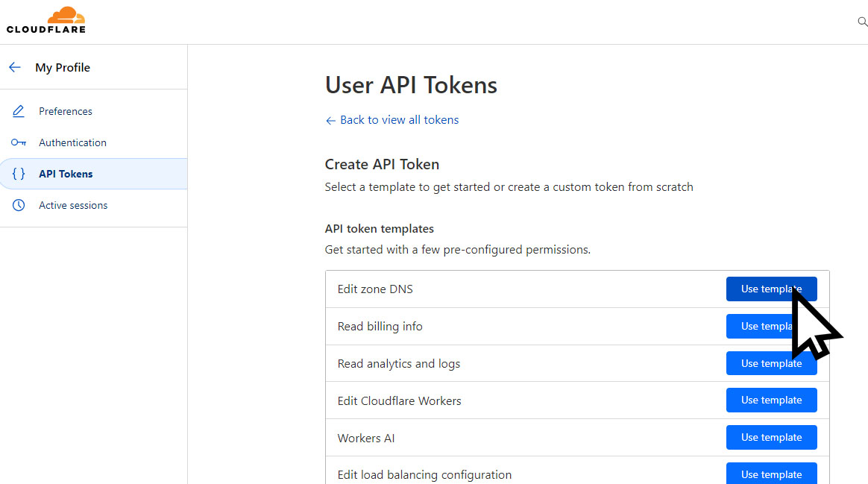Select the Edit zone DNS template row label

click(x=375, y=289)
